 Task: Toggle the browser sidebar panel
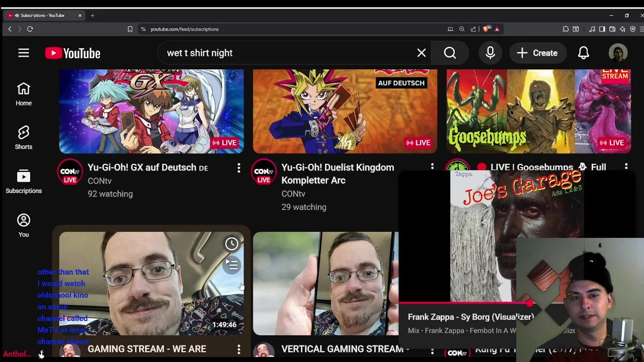click(x=602, y=29)
